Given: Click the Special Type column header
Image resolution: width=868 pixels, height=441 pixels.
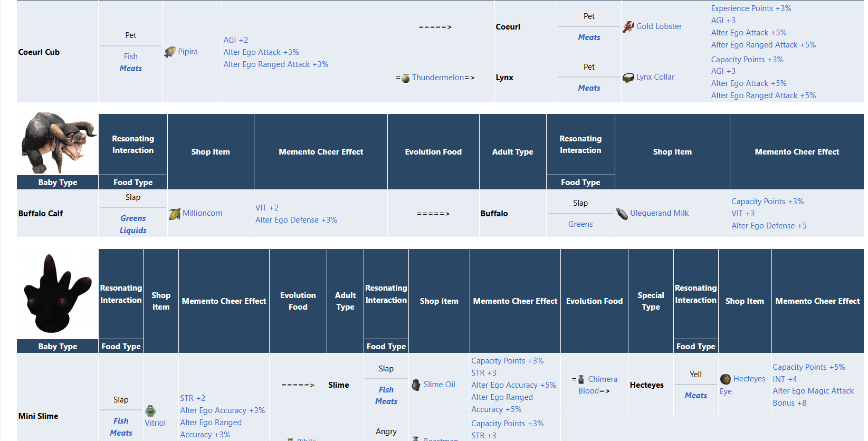Looking at the screenshot, I should pos(651,301).
